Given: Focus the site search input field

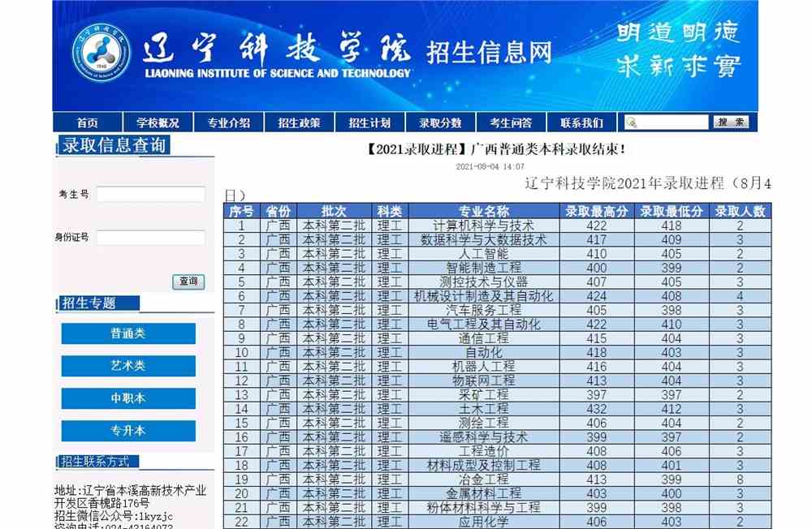Looking at the screenshot, I should point(667,123).
